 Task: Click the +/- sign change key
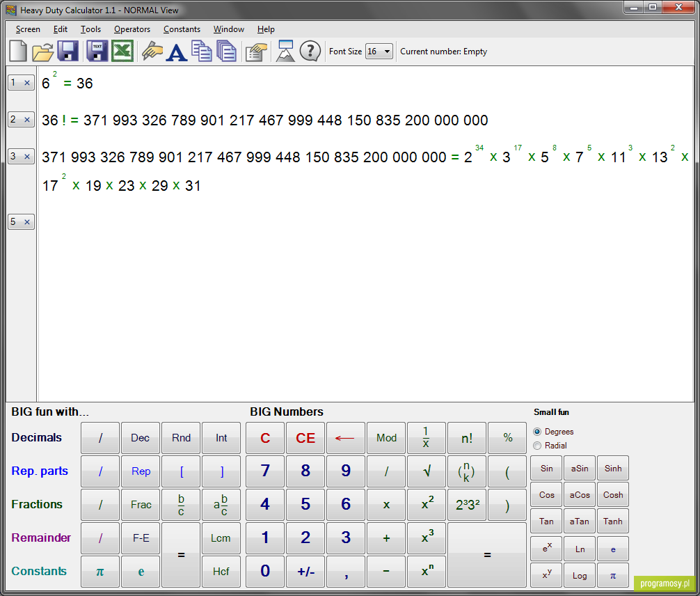(x=305, y=572)
